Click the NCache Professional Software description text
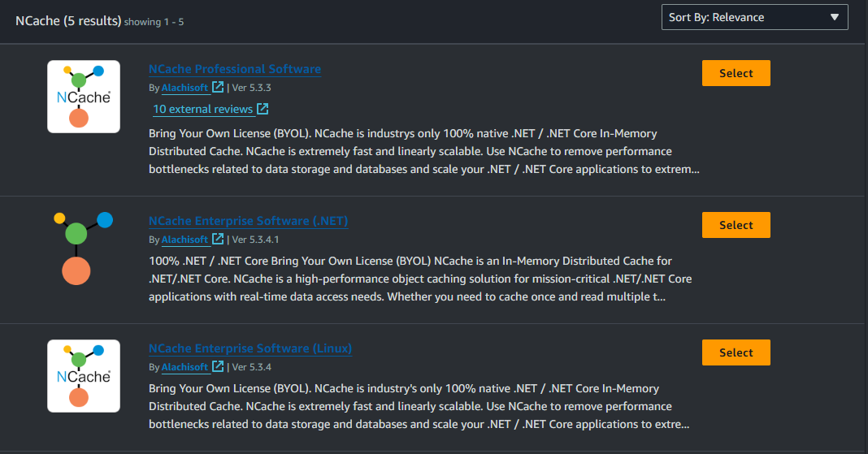This screenshot has height=454, width=868. 424,152
